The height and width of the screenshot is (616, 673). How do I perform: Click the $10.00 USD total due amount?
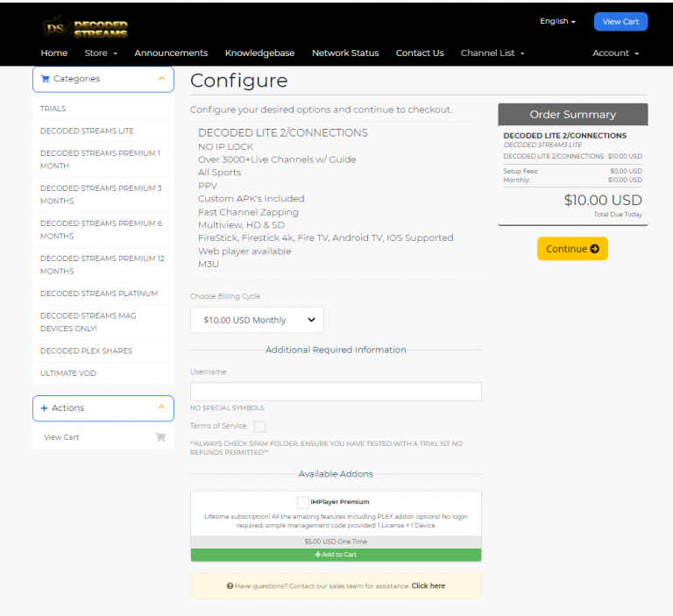pyautogui.click(x=603, y=200)
